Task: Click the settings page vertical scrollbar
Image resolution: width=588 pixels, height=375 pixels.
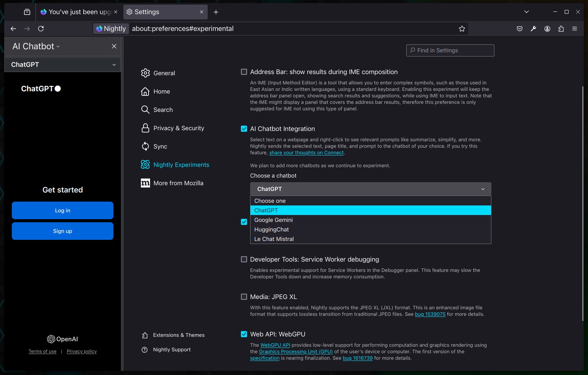Action: click(x=583, y=203)
